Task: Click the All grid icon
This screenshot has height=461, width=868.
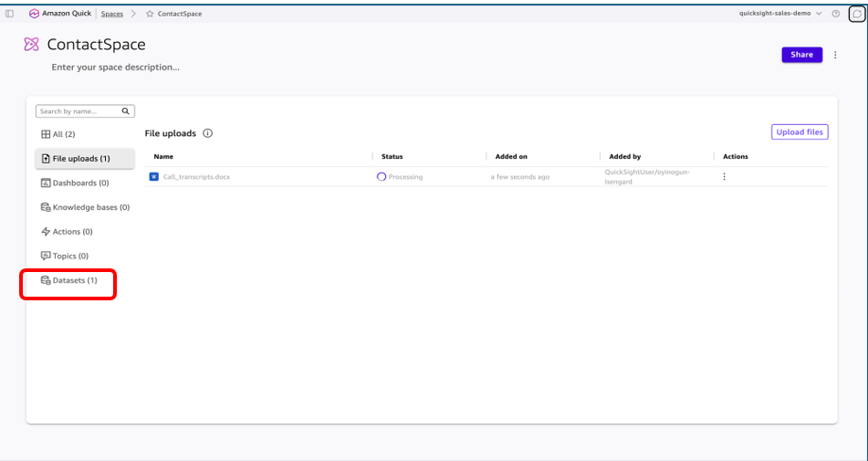Action: pos(46,134)
